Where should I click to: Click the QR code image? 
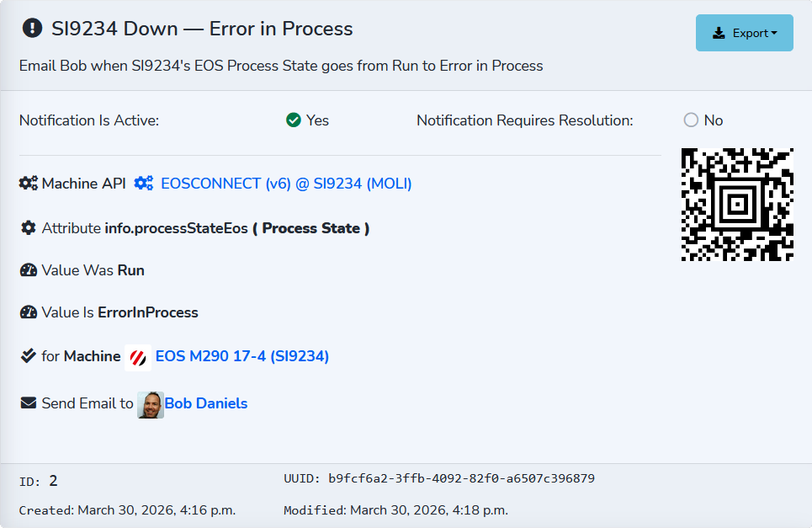pyautogui.click(x=737, y=205)
